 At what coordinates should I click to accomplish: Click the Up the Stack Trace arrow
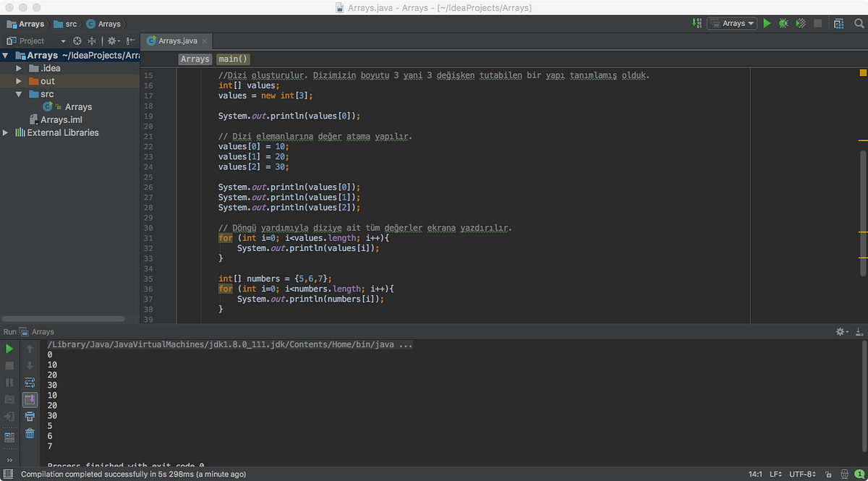click(x=30, y=349)
